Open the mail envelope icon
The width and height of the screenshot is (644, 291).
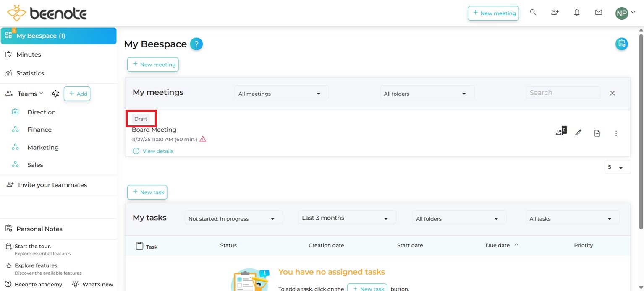[599, 13]
